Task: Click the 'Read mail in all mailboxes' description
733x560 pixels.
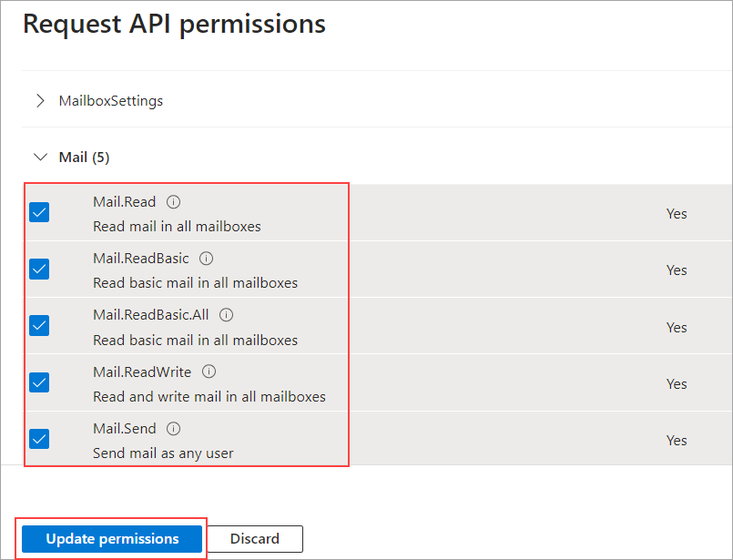Action: tap(177, 226)
